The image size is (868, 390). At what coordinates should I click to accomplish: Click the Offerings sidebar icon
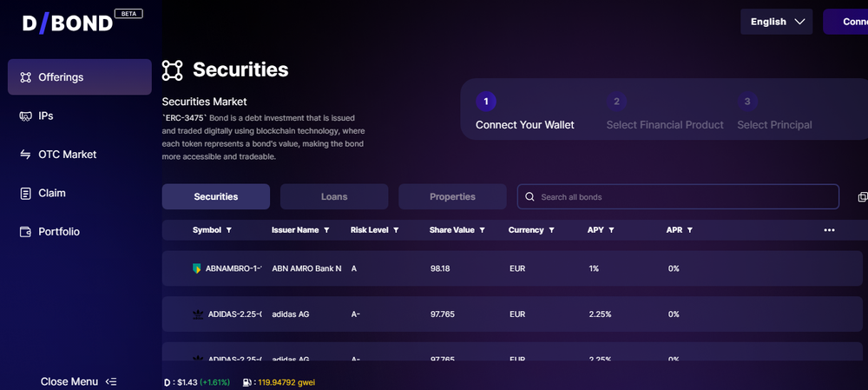pos(25,77)
